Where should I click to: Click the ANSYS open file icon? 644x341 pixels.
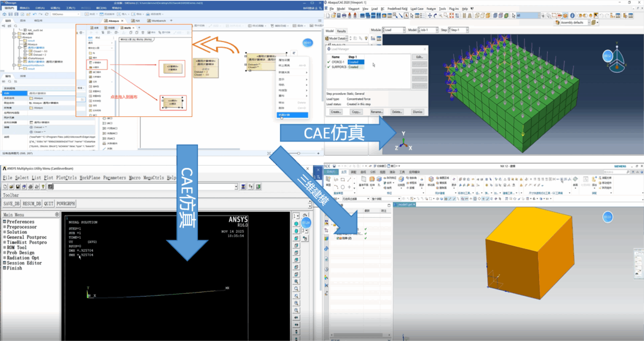pos(11,187)
